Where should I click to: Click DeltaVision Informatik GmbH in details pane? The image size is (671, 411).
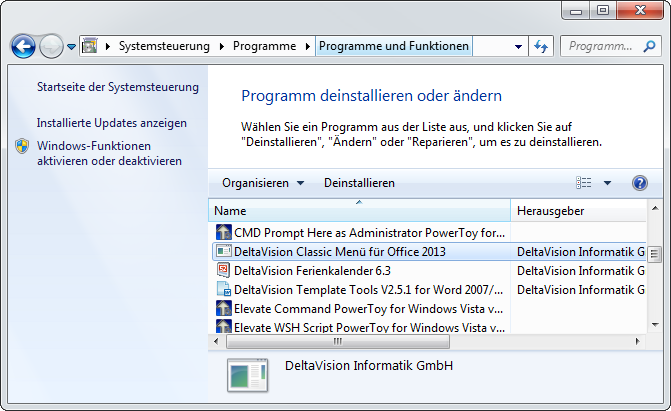pos(369,366)
